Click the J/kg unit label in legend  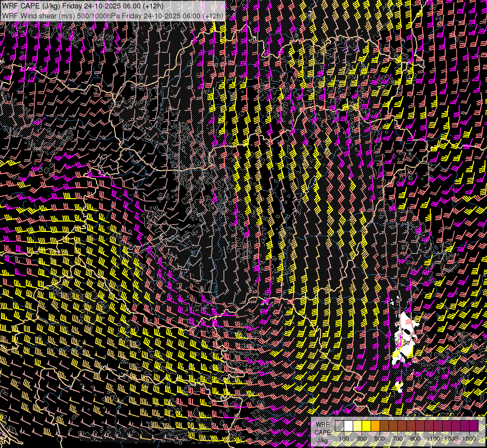(x=322, y=441)
